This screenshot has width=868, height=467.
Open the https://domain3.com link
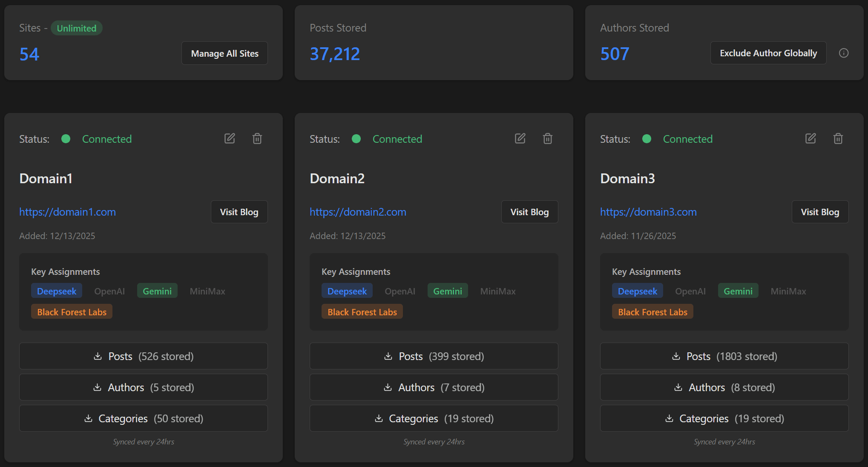[x=648, y=212]
